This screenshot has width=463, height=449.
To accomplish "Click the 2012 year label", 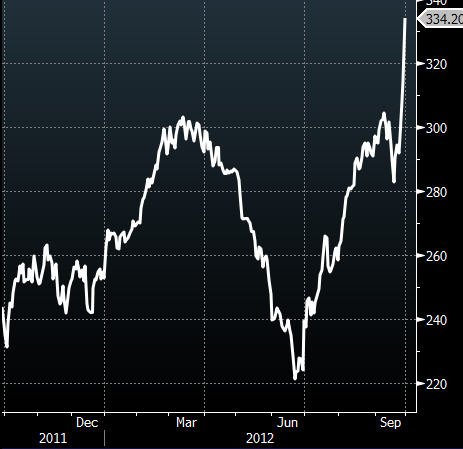I will coord(260,438).
